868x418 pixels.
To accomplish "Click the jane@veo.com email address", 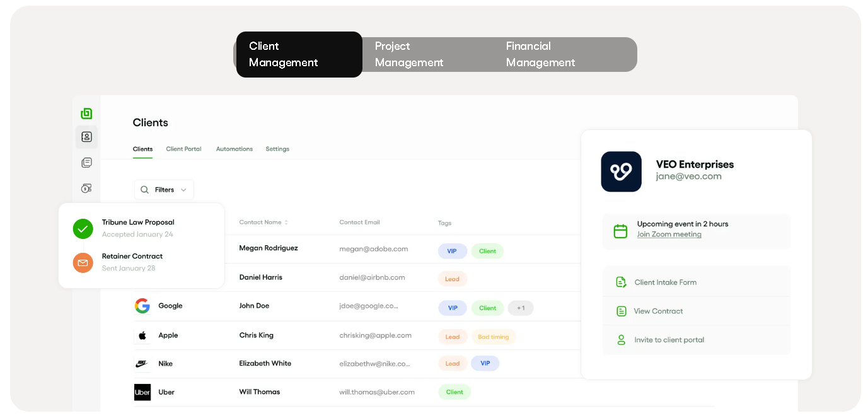I will coord(688,177).
